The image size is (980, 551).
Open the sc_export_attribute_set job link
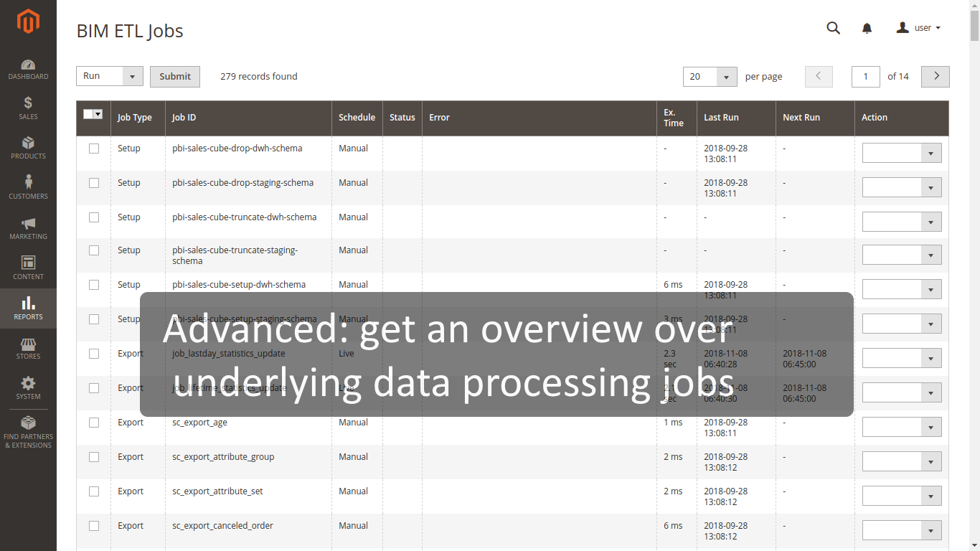[217, 491]
